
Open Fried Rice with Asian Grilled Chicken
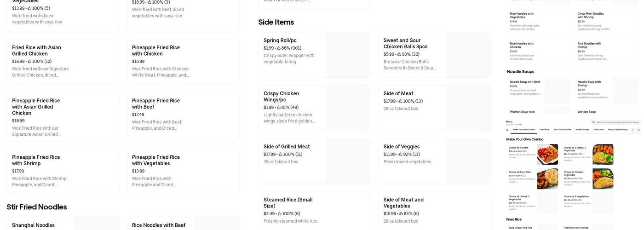click(63, 62)
